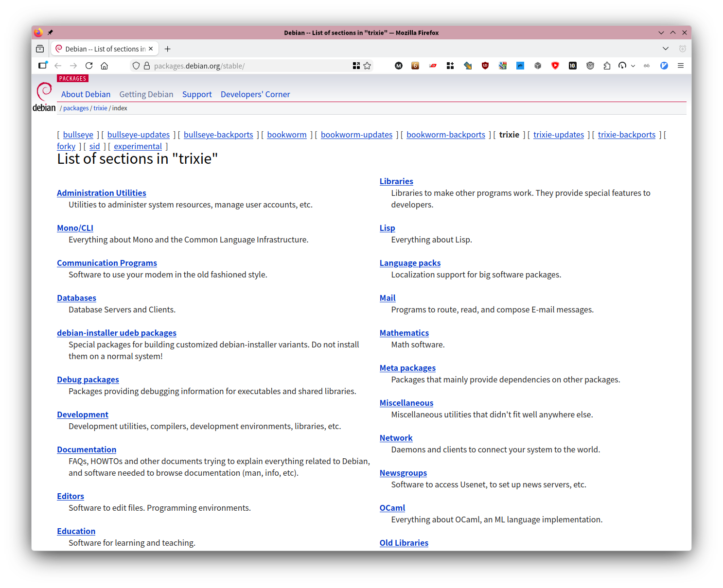Open the Violentmonkey monkey-face extension

point(590,66)
